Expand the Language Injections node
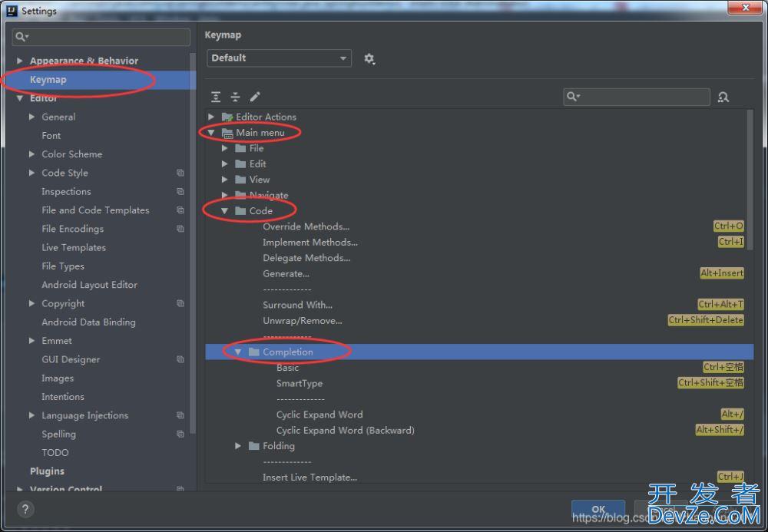 coord(31,415)
